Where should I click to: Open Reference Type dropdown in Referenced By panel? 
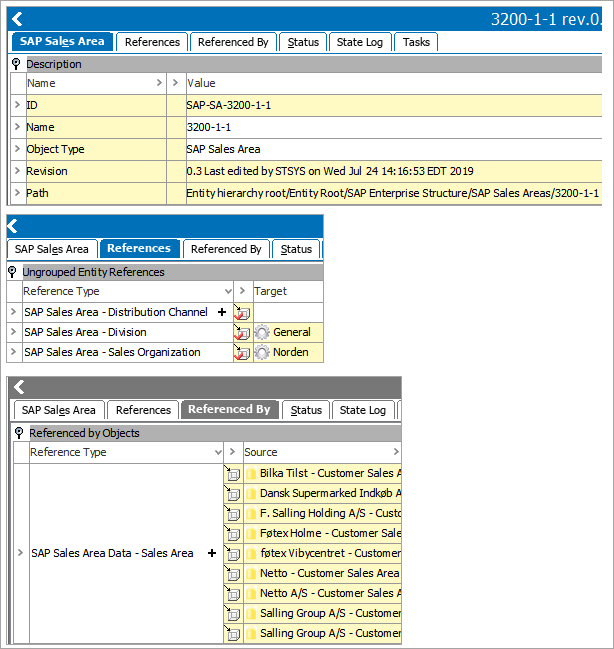(x=218, y=452)
